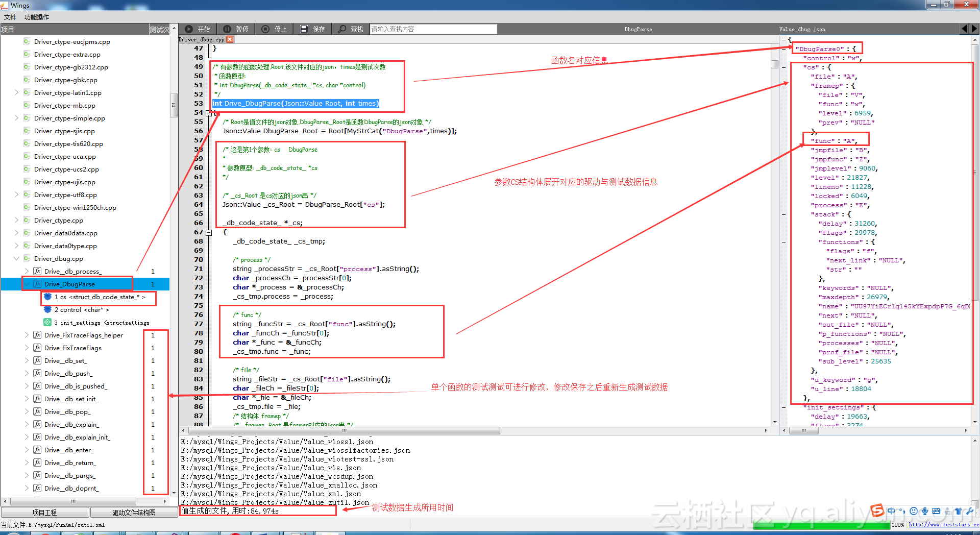The height and width of the screenshot is (535, 980).
Task: Click the project tree vertical scrollbar thumb
Action: click(x=174, y=105)
